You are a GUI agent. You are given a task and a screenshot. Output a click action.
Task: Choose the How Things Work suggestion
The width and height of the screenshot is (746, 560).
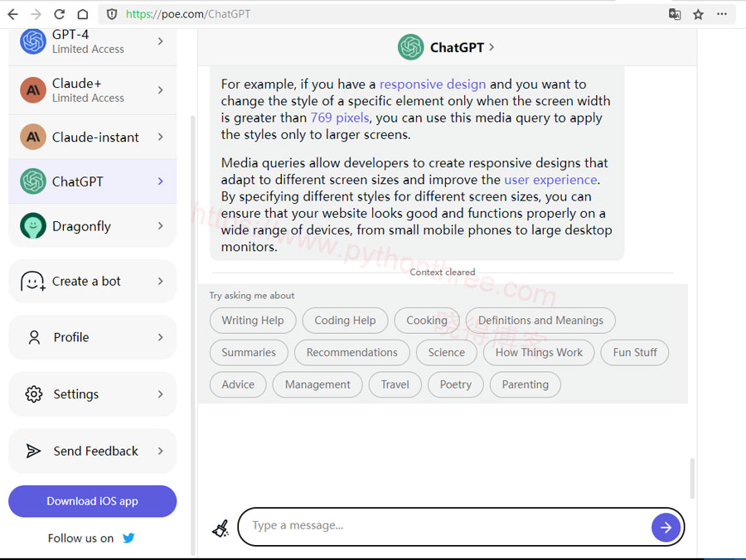coord(539,352)
